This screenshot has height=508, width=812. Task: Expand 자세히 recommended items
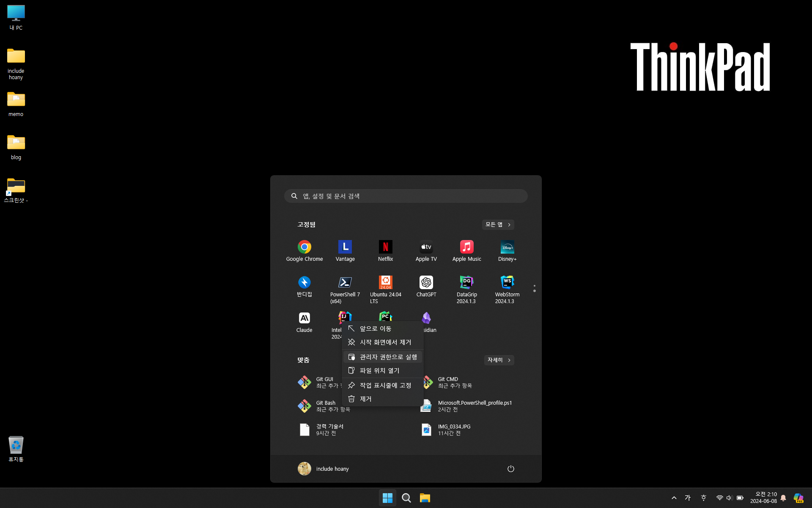point(499,360)
